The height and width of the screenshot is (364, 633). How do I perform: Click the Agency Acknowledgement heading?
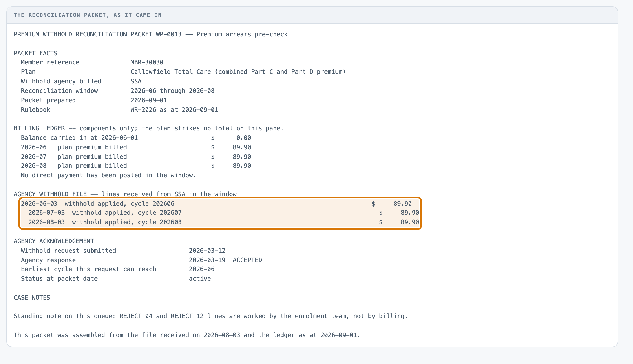[54, 241]
